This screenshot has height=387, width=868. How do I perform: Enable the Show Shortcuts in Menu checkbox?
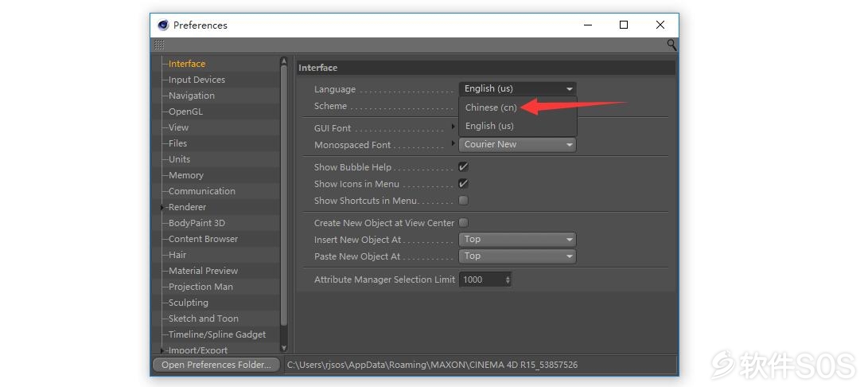[x=463, y=200]
